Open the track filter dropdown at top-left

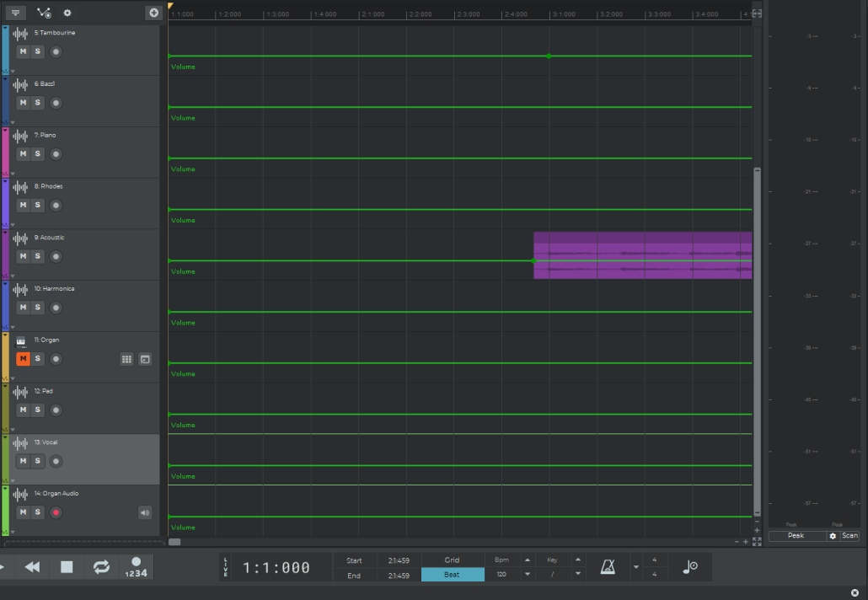click(x=15, y=13)
